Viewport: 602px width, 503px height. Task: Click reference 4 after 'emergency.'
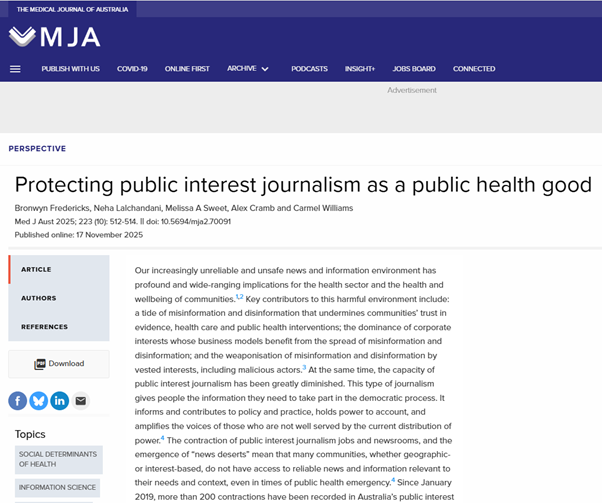tap(393, 480)
